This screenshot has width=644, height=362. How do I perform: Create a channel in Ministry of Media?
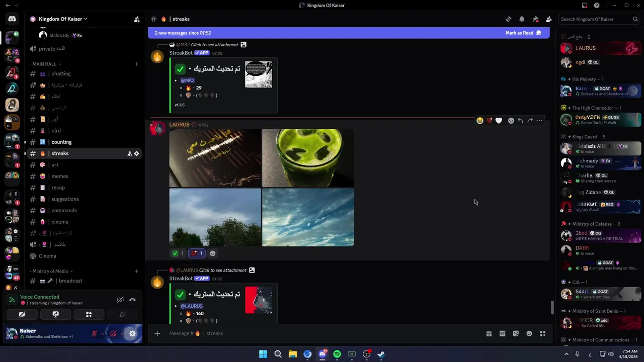pyautogui.click(x=136, y=271)
